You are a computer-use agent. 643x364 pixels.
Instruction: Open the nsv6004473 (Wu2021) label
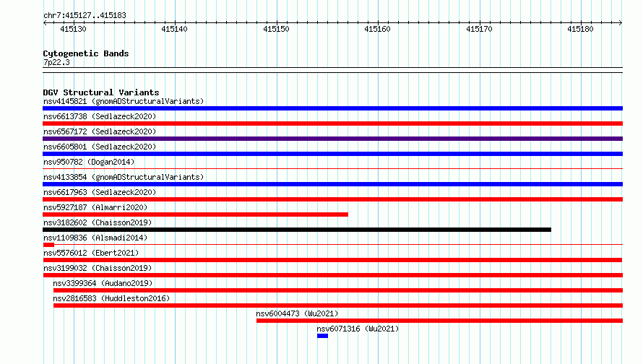click(x=298, y=313)
